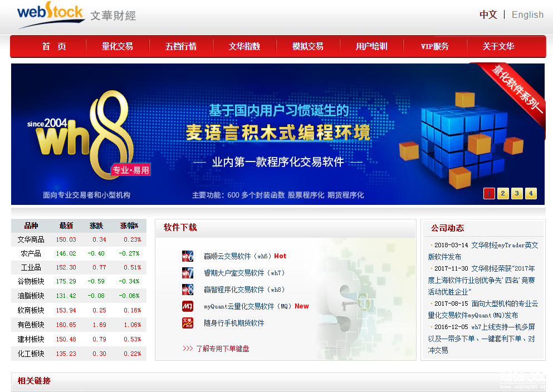553x392 pixels.
Task: Click the 软件下载 section heading
Action: tap(180, 227)
